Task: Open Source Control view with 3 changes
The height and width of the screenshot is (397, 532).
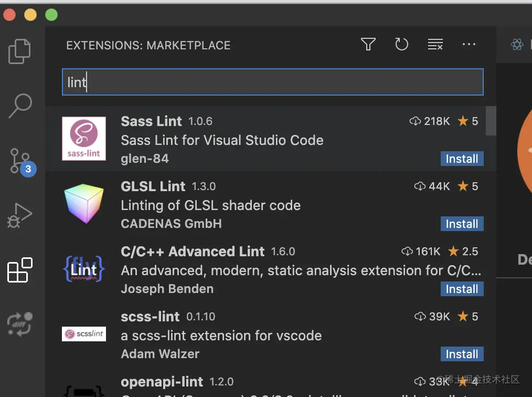Action: [22, 162]
